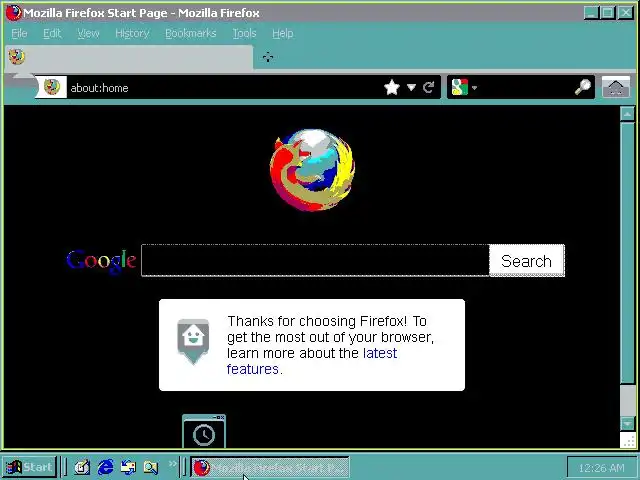Expand hidden quick launch items chevron
This screenshot has height=480, width=640.
(x=173, y=464)
